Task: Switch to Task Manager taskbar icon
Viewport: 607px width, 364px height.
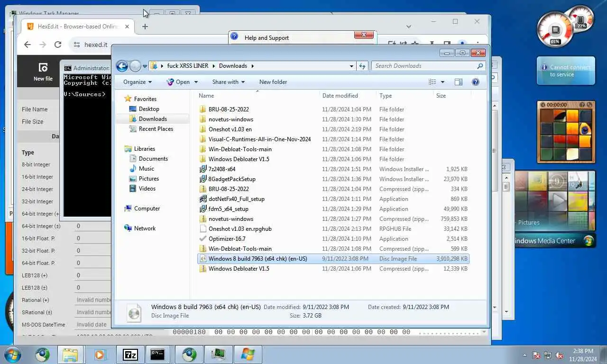Action: [x=218, y=355]
